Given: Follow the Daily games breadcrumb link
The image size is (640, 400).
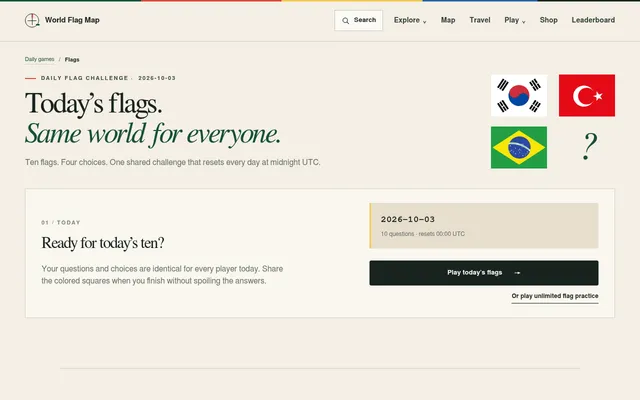Looking at the screenshot, I should [x=39, y=59].
